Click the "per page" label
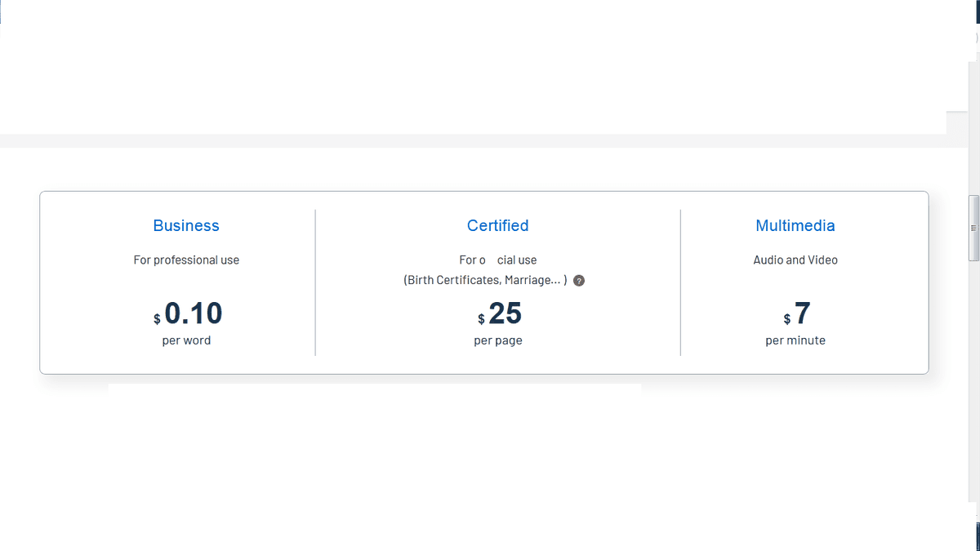This screenshot has height=551, width=980. click(x=497, y=340)
